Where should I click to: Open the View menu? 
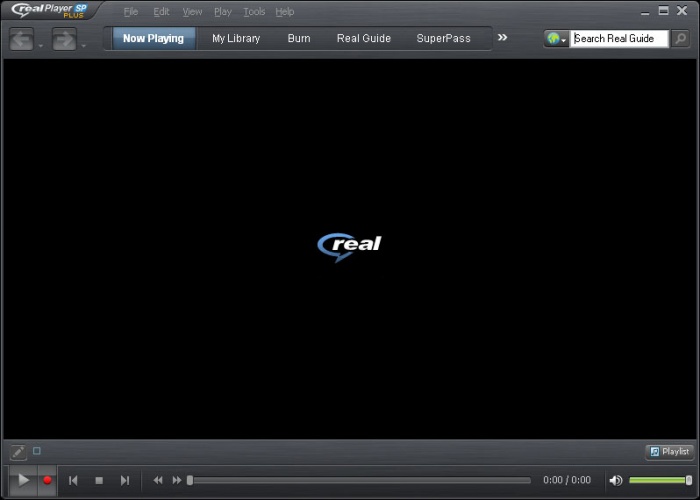(192, 12)
